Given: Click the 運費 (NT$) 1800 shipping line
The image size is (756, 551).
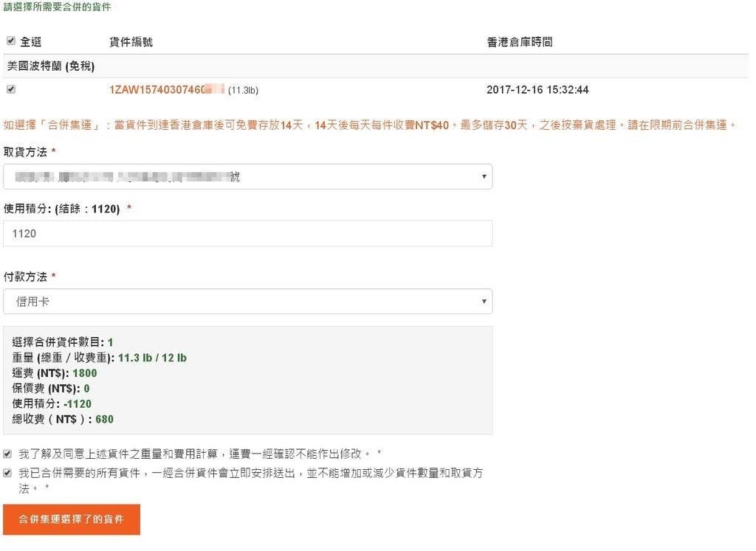Looking at the screenshot, I should (55, 373).
